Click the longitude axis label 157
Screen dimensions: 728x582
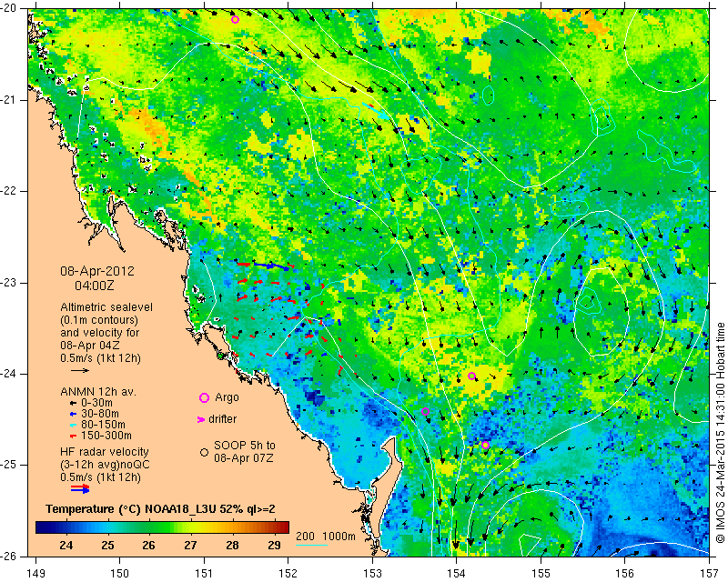[710, 574]
